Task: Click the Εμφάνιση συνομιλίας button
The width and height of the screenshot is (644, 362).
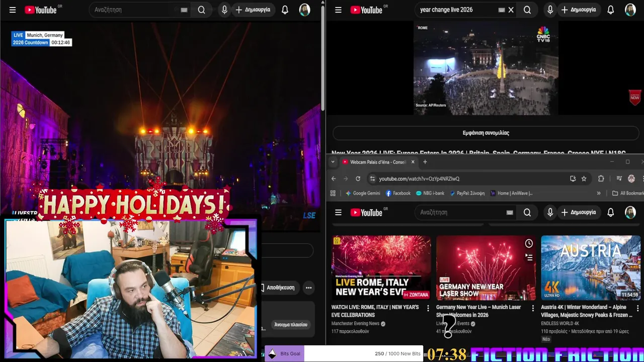Action: tap(486, 133)
